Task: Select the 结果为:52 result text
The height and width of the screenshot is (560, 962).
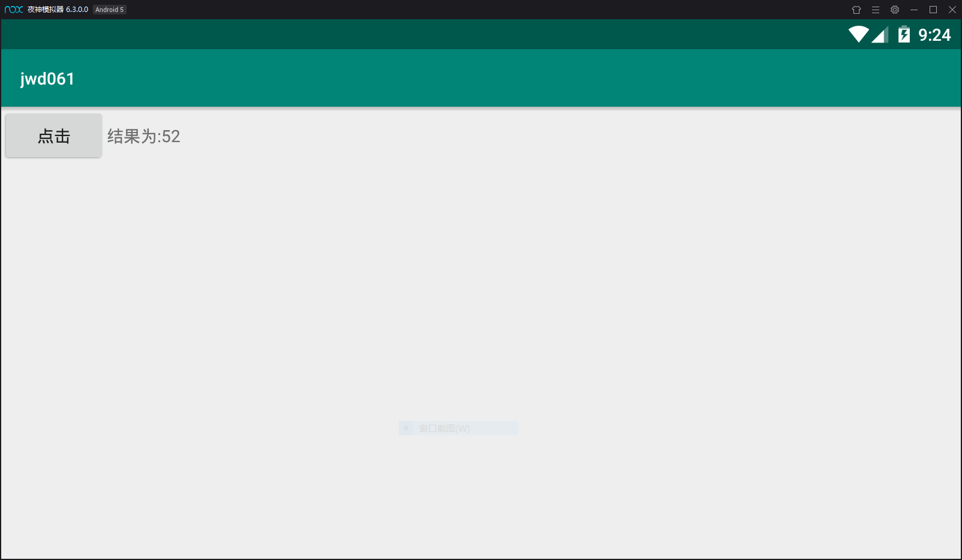Action: click(x=144, y=137)
